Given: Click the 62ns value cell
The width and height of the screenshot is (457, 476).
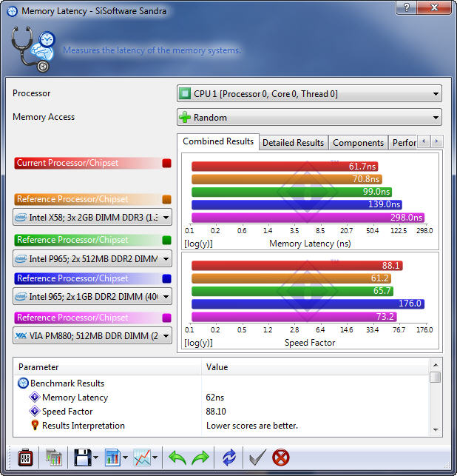Looking at the screenshot, I should [x=215, y=397].
